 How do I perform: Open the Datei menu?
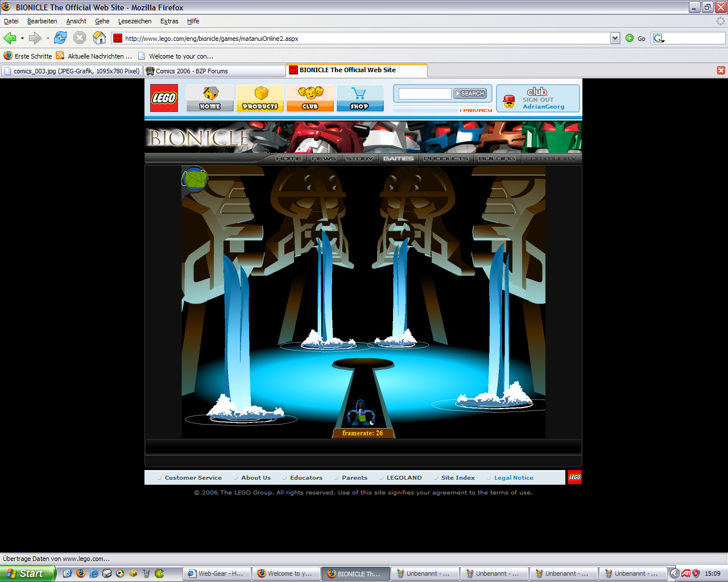tap(11, 21)
